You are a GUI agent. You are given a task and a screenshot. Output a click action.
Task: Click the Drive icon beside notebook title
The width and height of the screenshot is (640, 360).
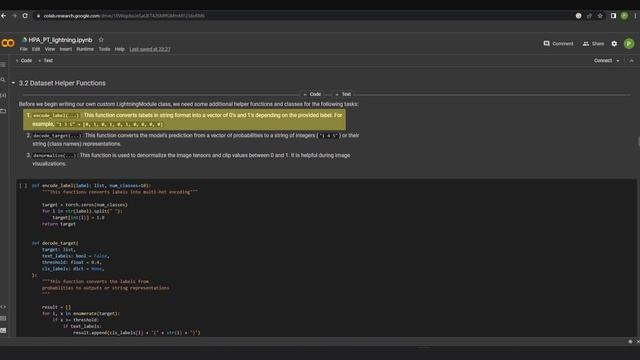(x=24, y=40)
